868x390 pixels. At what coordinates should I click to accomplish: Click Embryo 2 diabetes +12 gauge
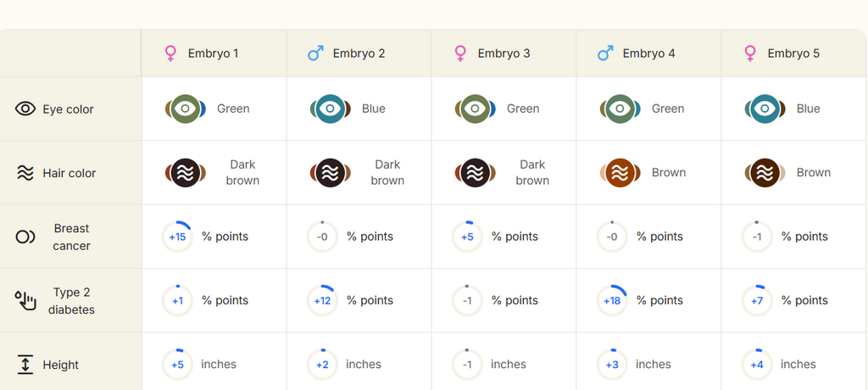[322, 300]
